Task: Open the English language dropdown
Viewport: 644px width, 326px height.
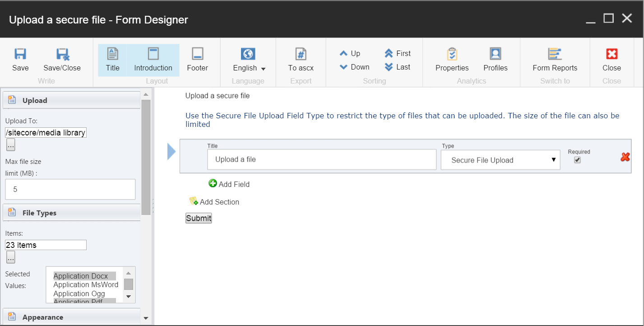Action: [249, 68]
